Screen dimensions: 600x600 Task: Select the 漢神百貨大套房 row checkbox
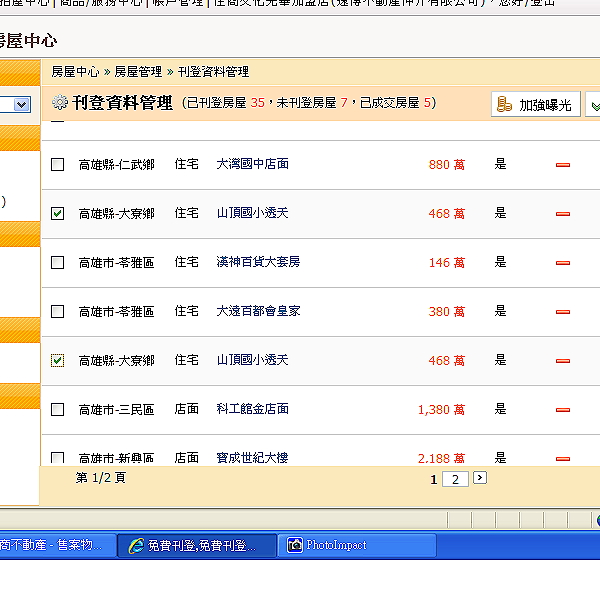tap(57, 262)
